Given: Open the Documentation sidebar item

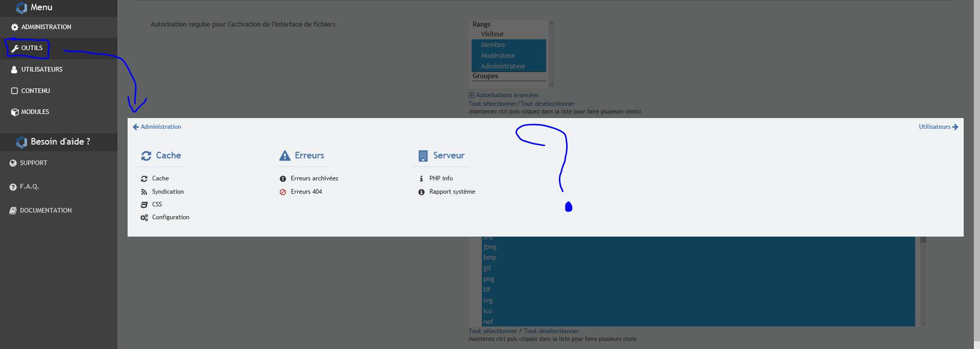Looking at the screenshot, I should [45, 211].
